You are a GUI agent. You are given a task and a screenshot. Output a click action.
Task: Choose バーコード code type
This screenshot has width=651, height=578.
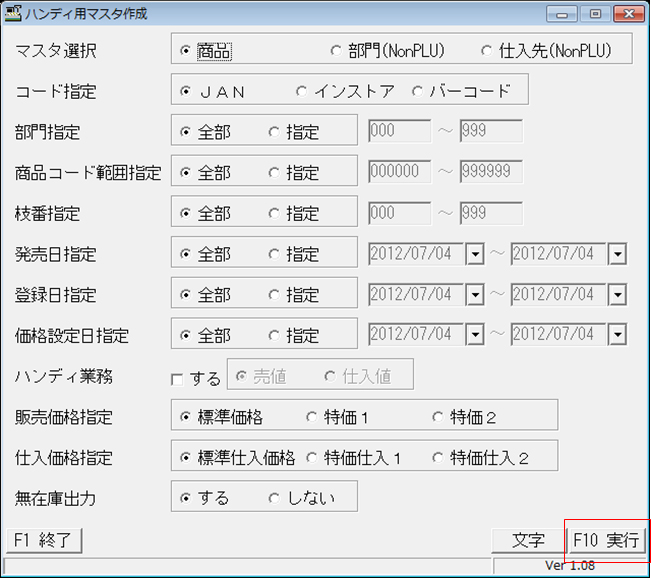coord(418,91)
